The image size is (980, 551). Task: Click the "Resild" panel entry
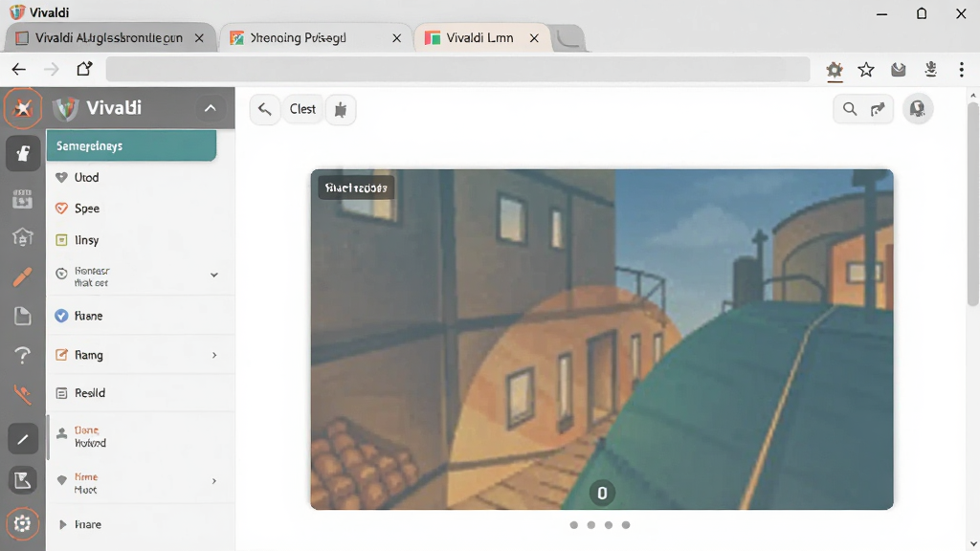point(141,393)
